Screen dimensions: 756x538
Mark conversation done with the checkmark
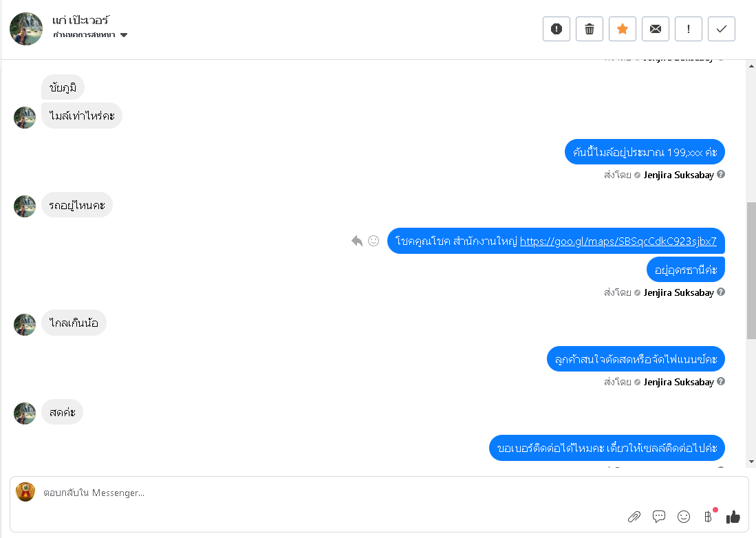(x=722, y=29)
